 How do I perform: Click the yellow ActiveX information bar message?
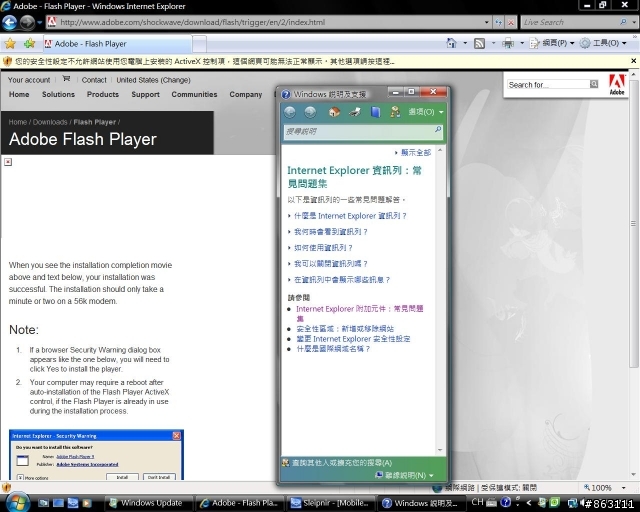click(205, 62)
